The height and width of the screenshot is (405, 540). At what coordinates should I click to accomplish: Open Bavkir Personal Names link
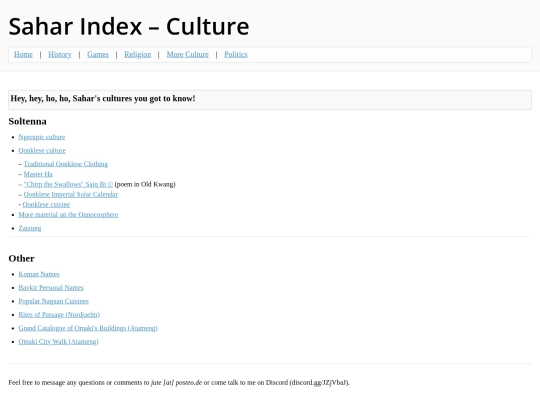51,288
